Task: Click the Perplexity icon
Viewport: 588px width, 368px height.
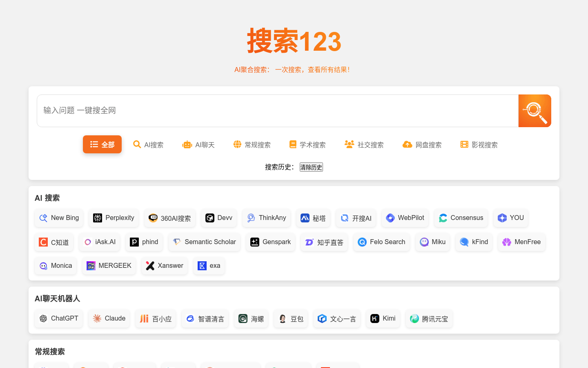Action: (x=98, y=218)
